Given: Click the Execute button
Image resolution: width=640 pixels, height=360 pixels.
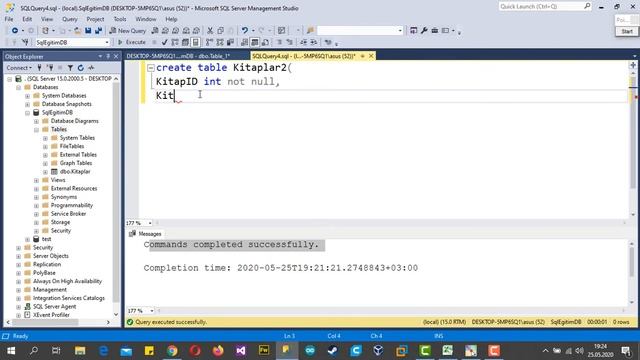Looking at the screenshot, I should click(131, 42).
